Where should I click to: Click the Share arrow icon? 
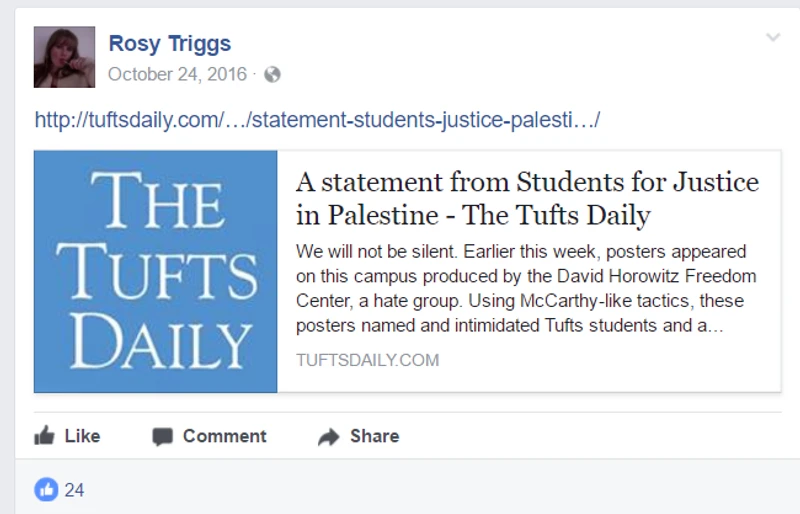pos(329,437)
